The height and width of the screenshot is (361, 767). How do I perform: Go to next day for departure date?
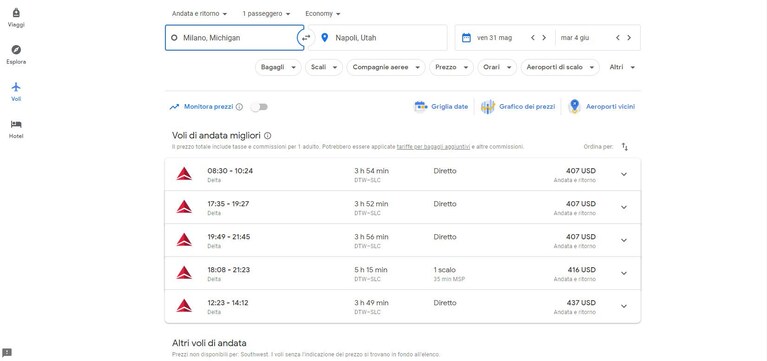click(x=543, y=38)
